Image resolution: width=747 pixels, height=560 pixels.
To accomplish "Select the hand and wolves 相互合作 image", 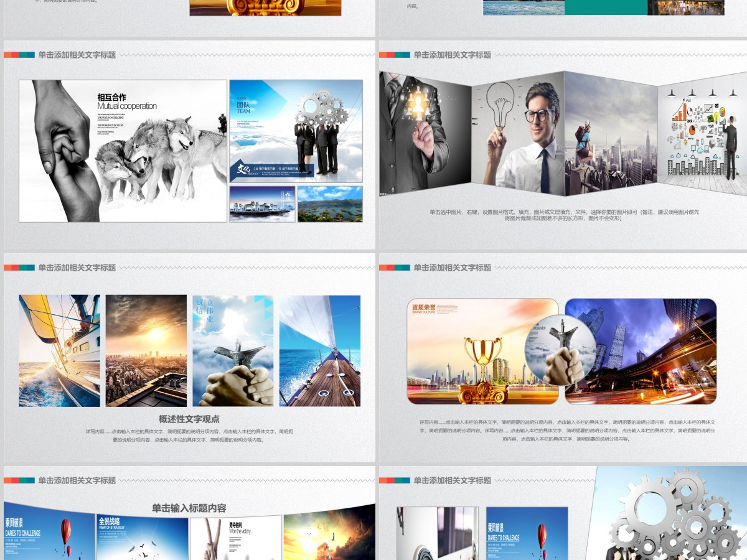I will point(123,151).
